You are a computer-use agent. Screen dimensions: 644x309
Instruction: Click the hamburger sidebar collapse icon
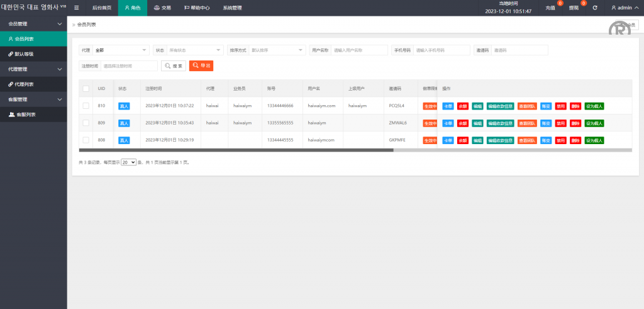(77, 8)
